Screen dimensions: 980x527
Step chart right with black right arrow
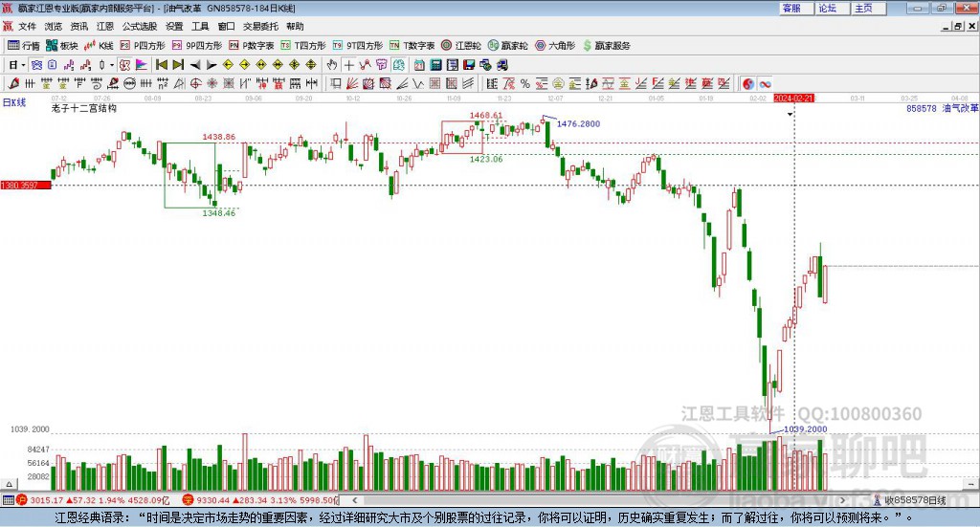[212, 65]
